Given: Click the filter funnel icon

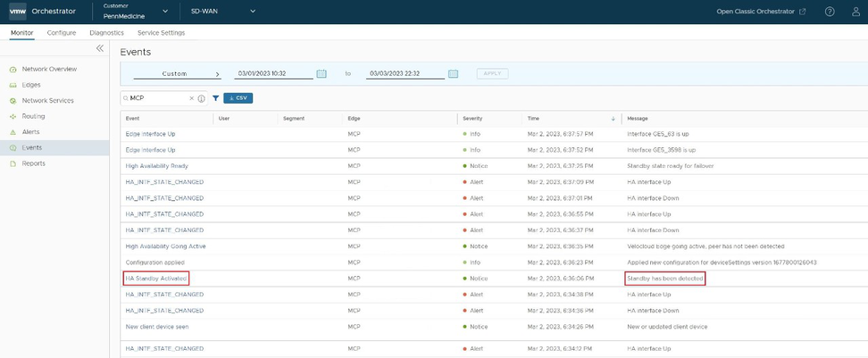Looking at the screenshot, I should point(214,98).
